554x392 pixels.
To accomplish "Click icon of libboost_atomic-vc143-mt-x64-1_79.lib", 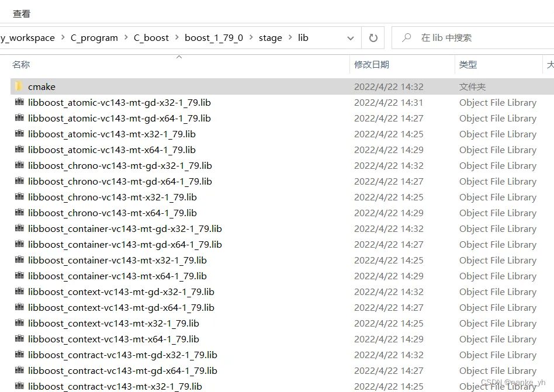I will click(19, 150).
